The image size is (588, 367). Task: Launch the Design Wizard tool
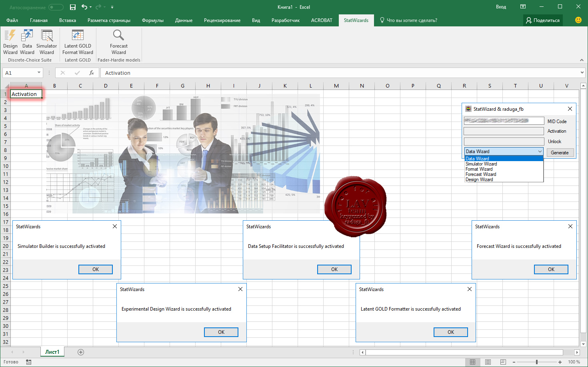tap(10, 42)
